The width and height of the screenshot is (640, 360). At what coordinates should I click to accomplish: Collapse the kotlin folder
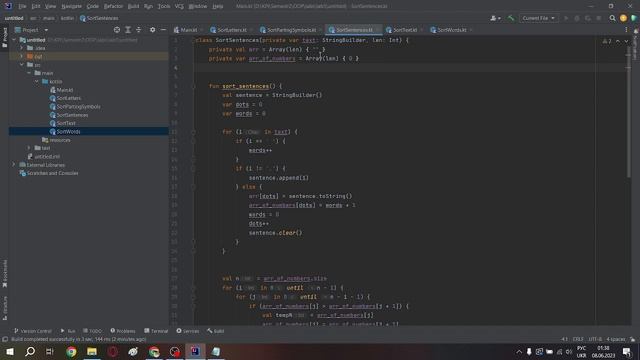pyautogui.click(x=37, y=81)
